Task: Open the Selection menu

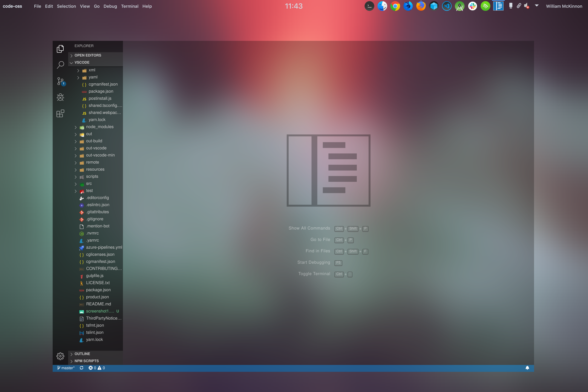Action: click(x=66, y=6)
